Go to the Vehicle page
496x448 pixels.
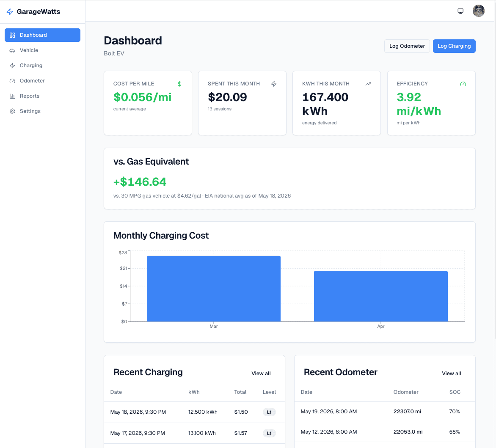[x=42, y=50]
